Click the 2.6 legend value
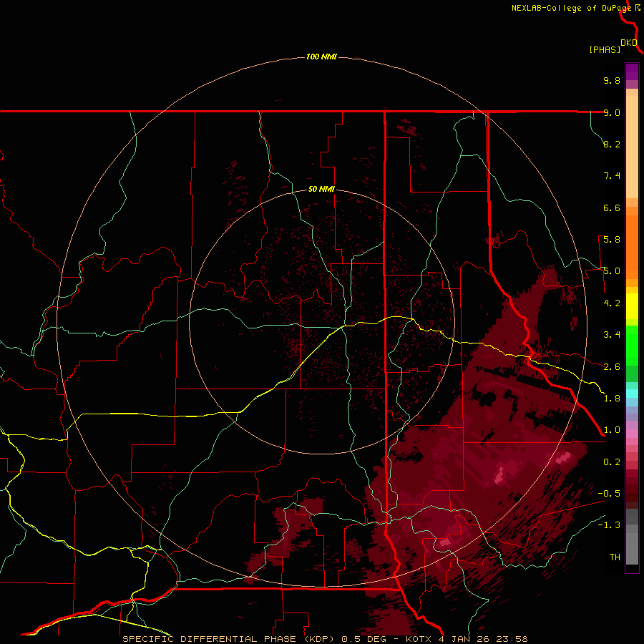 [x=612, y=367]
